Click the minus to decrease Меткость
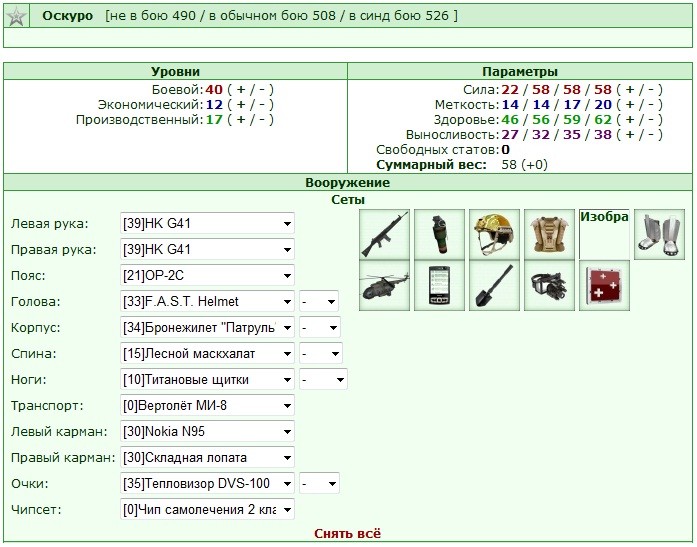 pos(651,105)
